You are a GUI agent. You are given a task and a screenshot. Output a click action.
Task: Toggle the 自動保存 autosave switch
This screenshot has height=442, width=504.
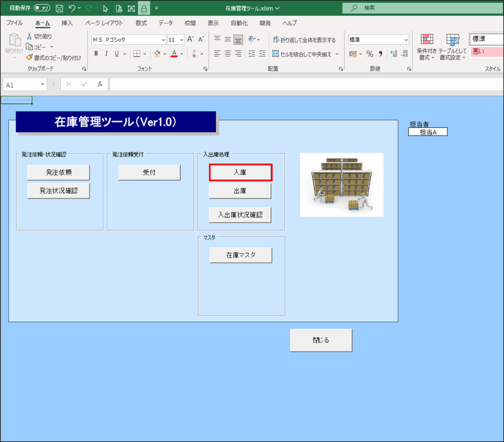42,8
